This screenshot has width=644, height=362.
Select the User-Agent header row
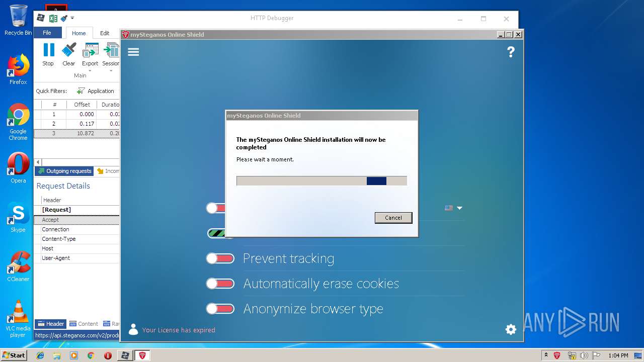pos(76,258)
